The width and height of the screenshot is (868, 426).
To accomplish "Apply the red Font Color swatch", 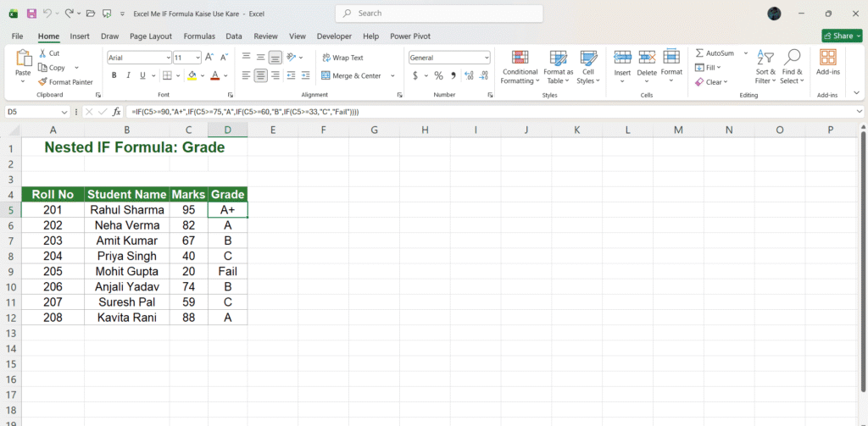I will click(x=216, y=75).
